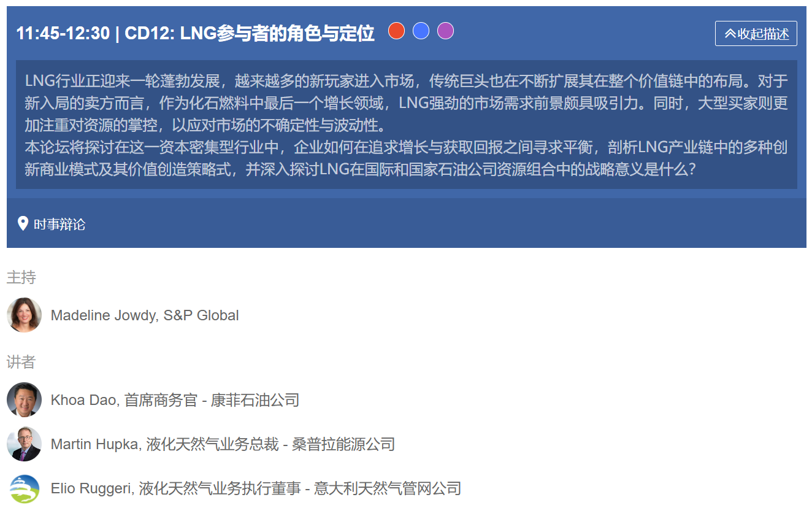Click the location pin icon
This screenshot has height=516, width=812.
23,223
